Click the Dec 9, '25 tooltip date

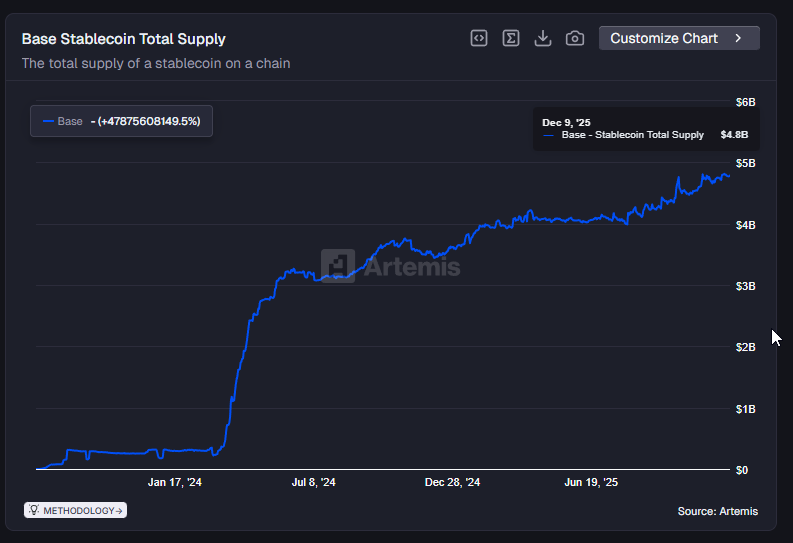point(566,122)
